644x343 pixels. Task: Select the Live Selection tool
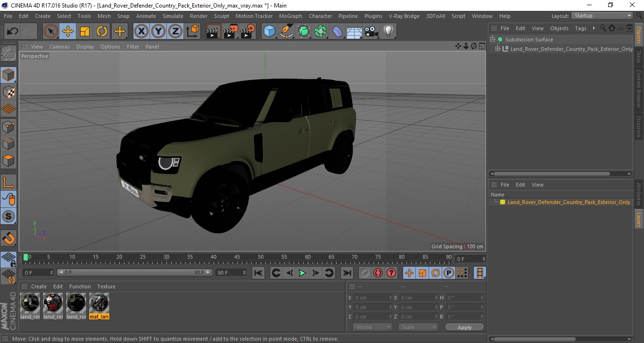[x=51, y=32]
